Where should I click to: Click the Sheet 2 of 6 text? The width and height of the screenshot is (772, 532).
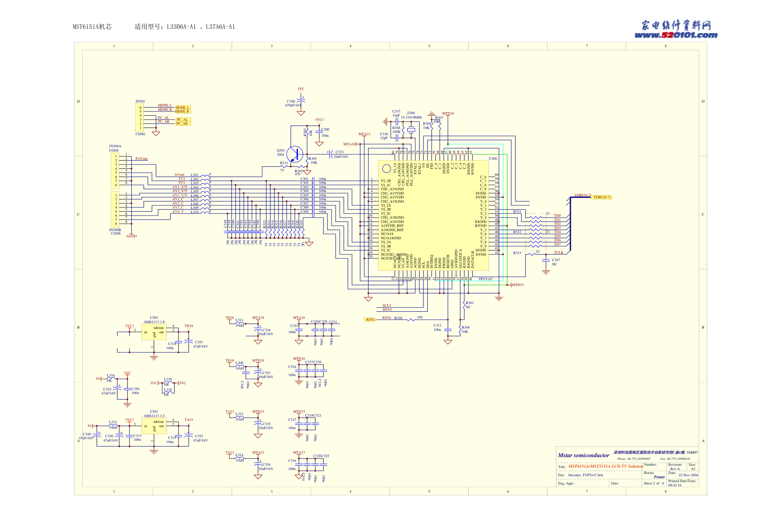pyautogui.click(x=654, y=483)
